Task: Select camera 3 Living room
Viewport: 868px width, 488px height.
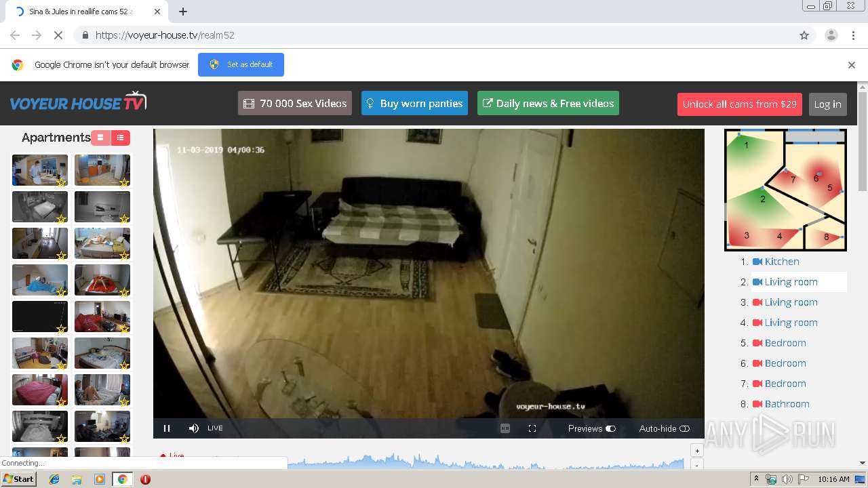Action: [x=791, y=302]
